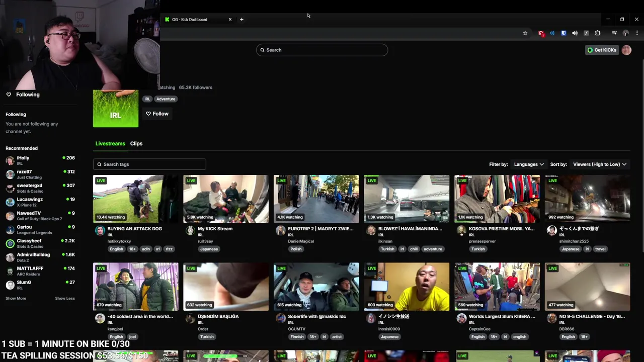Open the Chrome profile avatar
644x362 pixels.
click(626, 33)
